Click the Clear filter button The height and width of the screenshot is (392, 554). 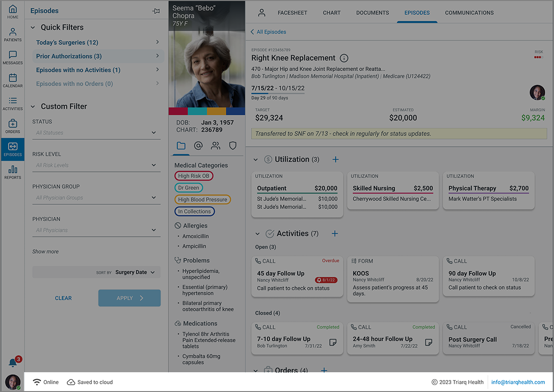click(x=63, y=298)
